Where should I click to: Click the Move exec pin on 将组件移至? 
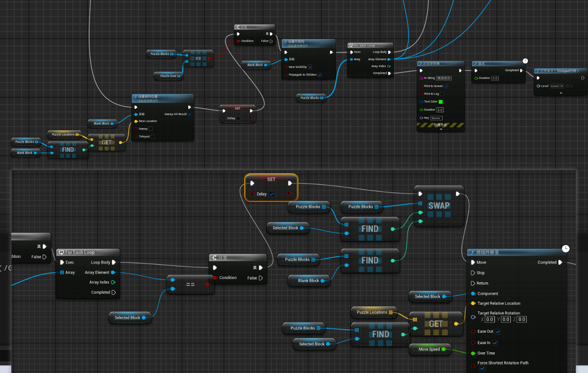coord(473,262)
